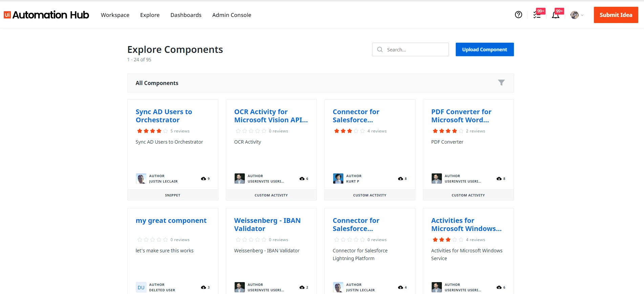
Task: Click author avatar on PDF Converter card
Action: pos(436,178)
